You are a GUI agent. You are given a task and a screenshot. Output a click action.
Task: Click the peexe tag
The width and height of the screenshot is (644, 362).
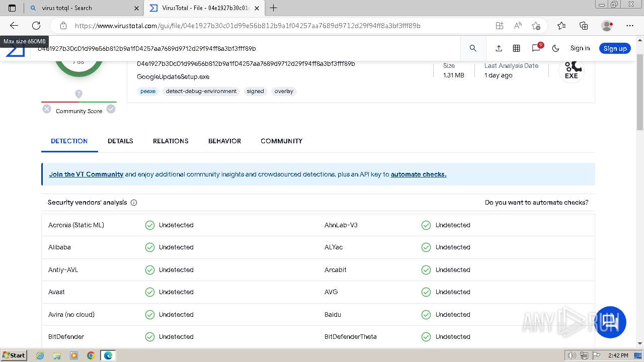coord(148,92)
